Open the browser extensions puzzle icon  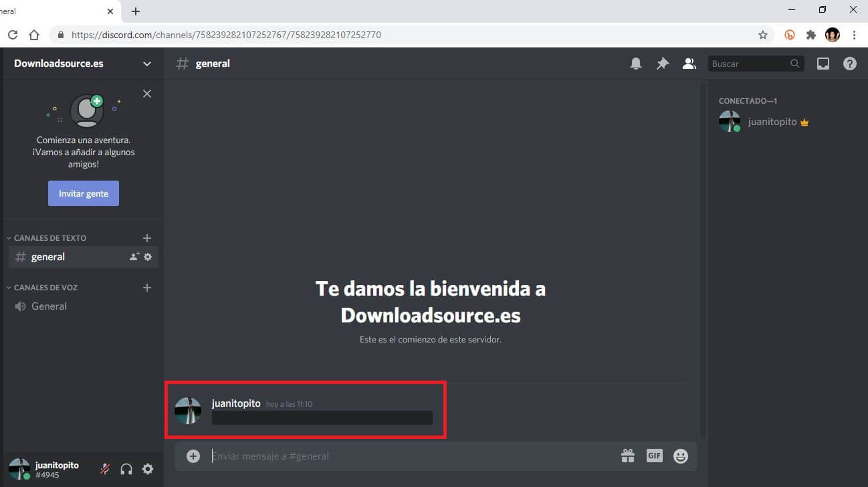coord(811,35)
